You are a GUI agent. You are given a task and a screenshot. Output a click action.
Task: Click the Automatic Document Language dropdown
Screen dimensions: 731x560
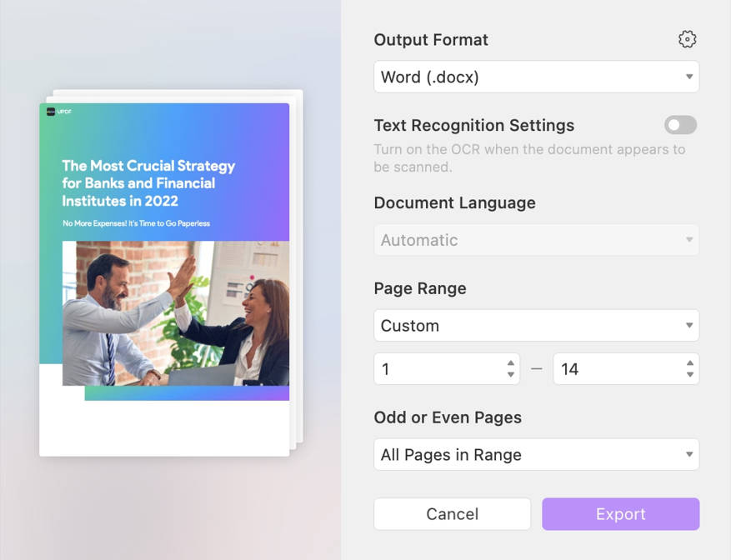point(536,239)
